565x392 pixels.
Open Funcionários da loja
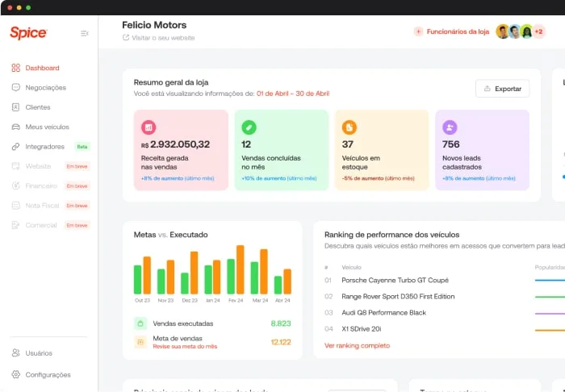click(x=458, y=31)
